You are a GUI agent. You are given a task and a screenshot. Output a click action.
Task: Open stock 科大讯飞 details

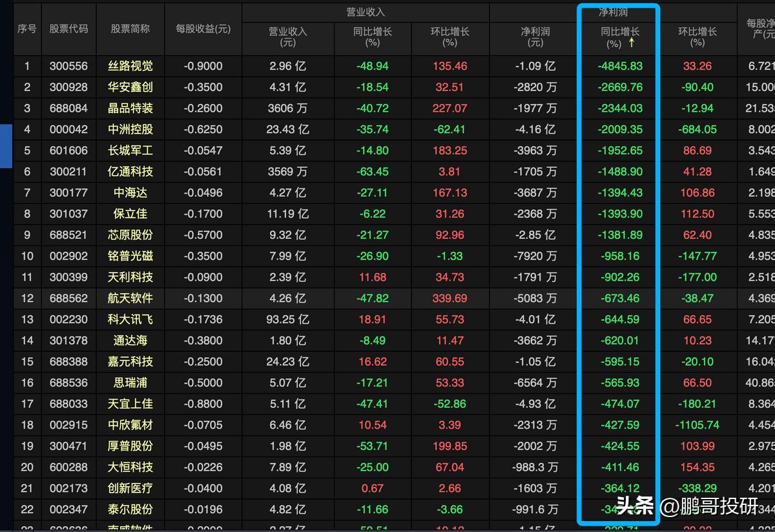[131, 318]
